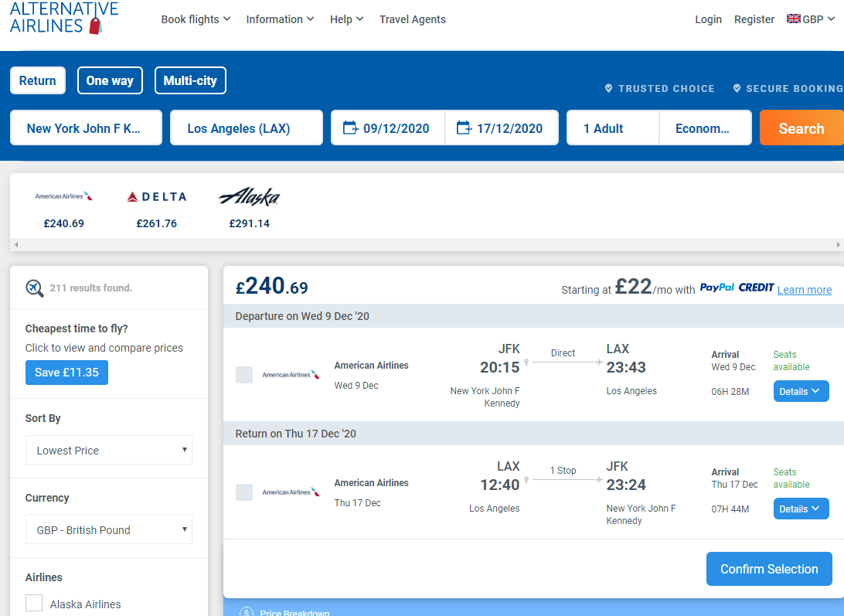The width and height of the screenshot is (844, 616).
Task: Open the Information menu
Action: pyautogui.click(x=280, y=19)
